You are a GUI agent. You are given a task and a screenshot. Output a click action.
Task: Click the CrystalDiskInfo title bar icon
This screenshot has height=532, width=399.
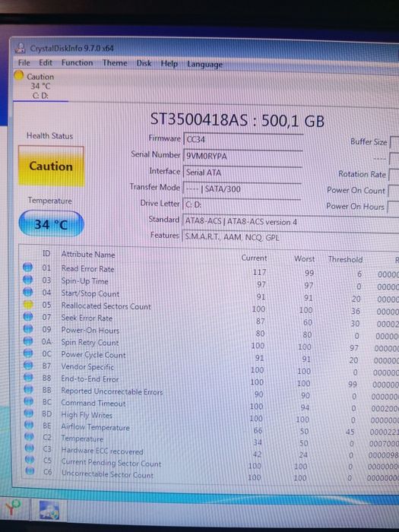click(x=21, y=48)
